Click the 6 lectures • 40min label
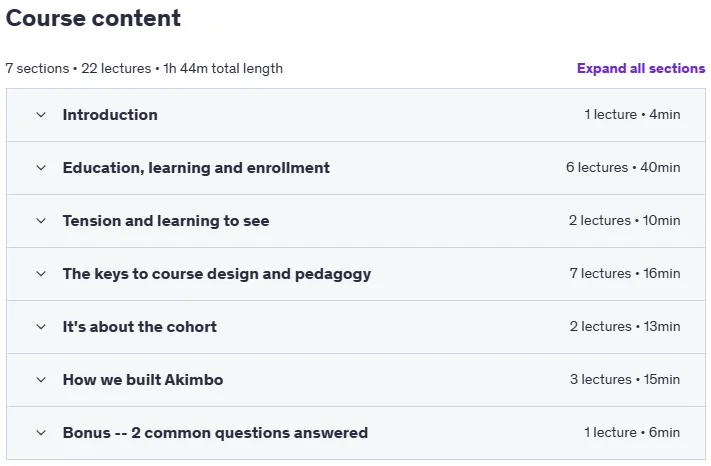The image size is (711, 466). (623, 167)
